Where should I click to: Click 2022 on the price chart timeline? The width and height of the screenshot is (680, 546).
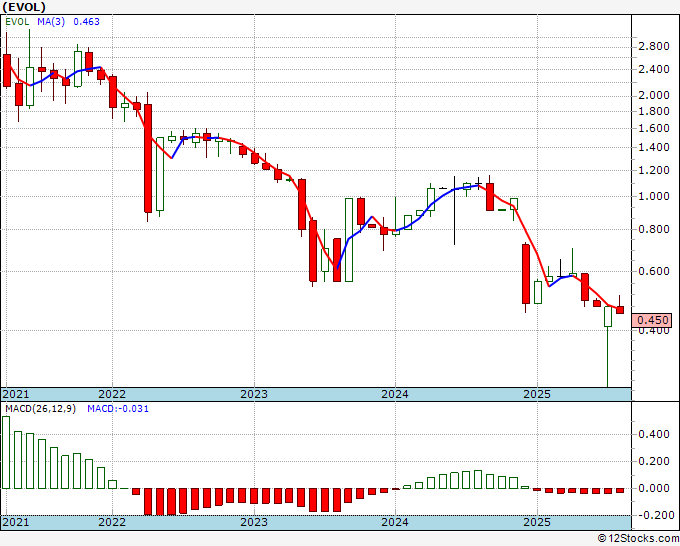tap(112, 394)
